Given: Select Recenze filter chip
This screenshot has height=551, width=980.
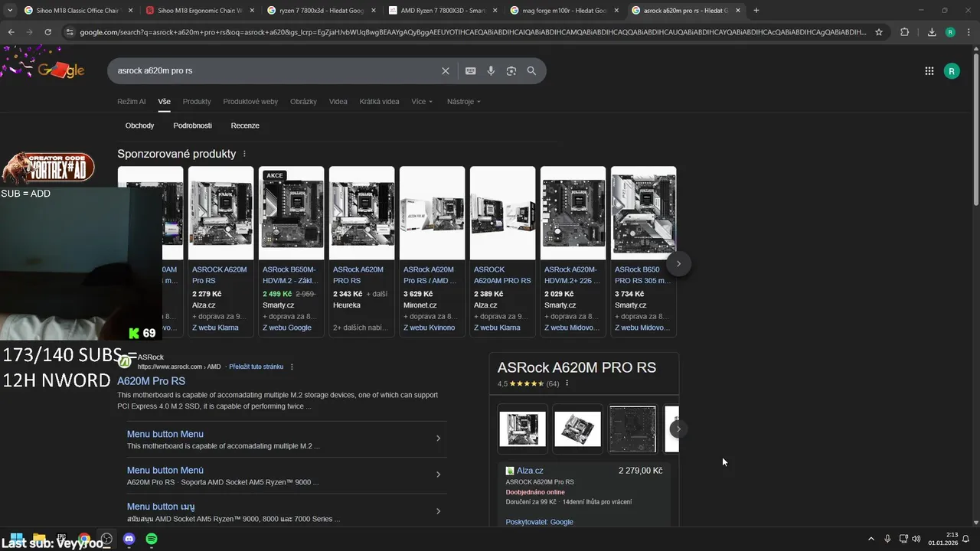Looking at the screenshot, I should (x=245, y=126).
